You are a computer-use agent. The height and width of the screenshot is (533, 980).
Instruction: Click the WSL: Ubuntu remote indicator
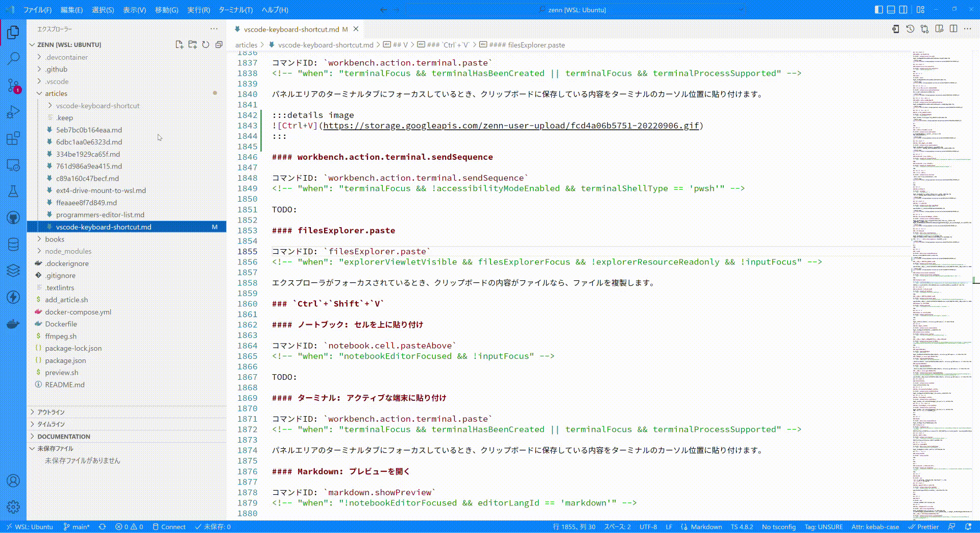[x=29, y=527]
